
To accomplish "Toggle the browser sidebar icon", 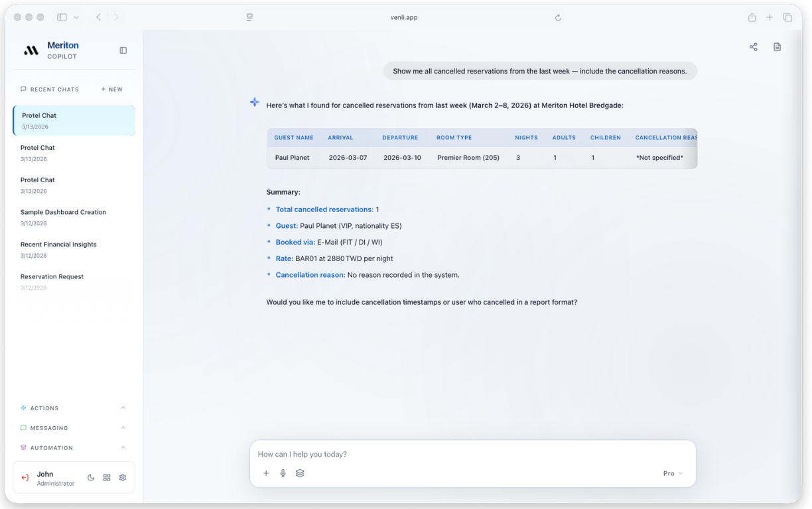I will click(x=62, y=17).
